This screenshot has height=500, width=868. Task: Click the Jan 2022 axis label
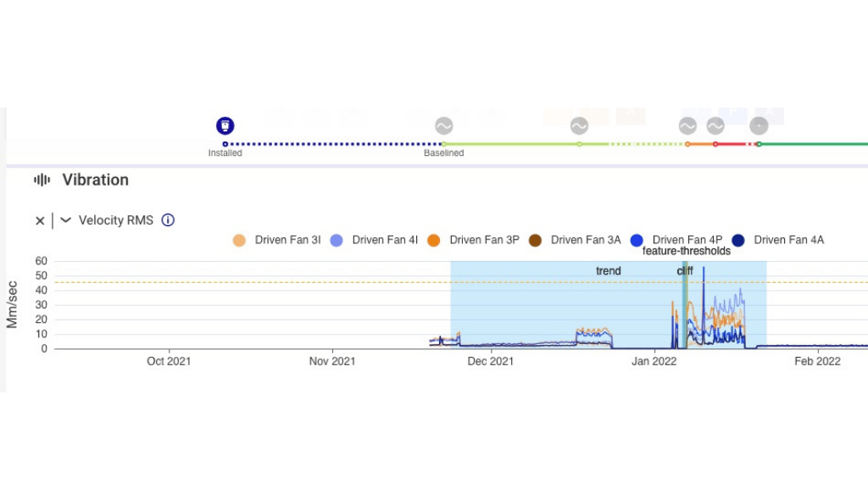tap(654, 361)
